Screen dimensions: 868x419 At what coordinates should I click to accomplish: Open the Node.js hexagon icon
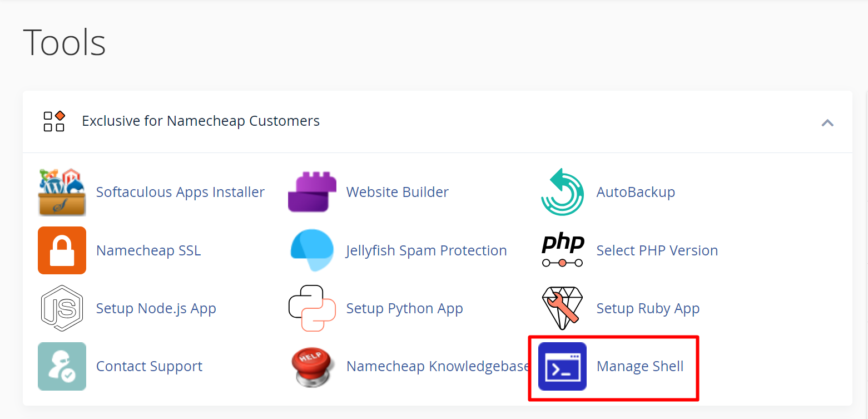[x=62, y=308]
